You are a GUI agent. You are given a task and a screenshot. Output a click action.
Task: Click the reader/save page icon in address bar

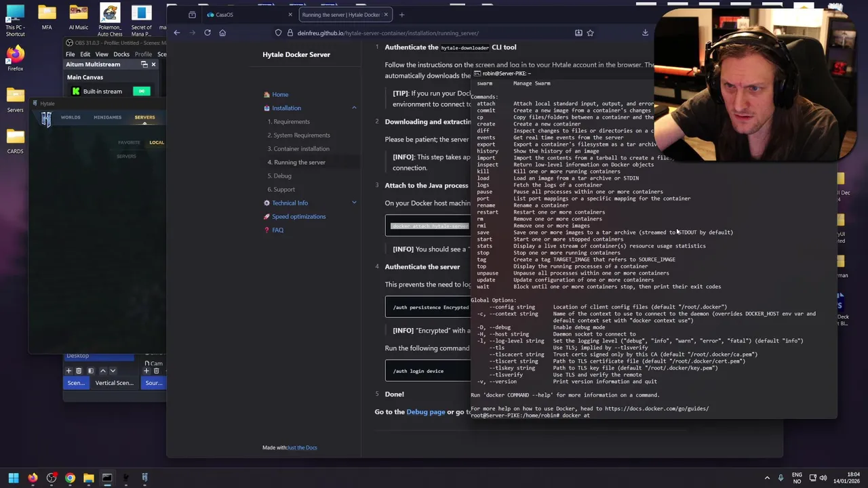pos(578,33)
